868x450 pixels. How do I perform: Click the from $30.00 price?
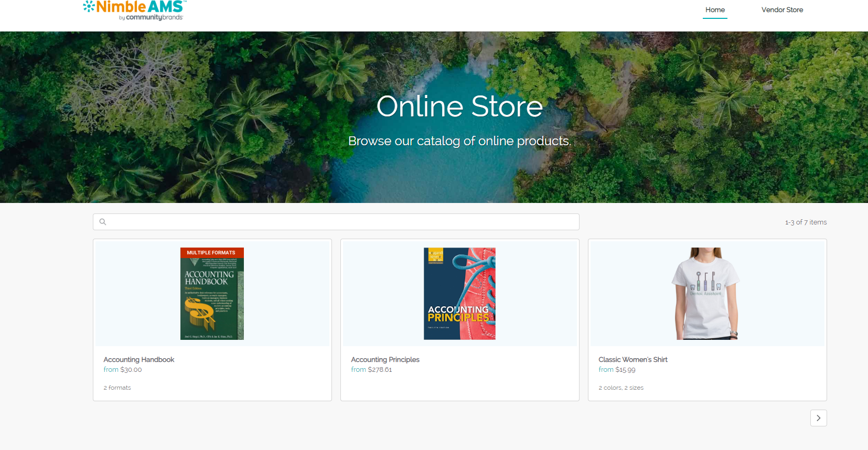(123, 370)
